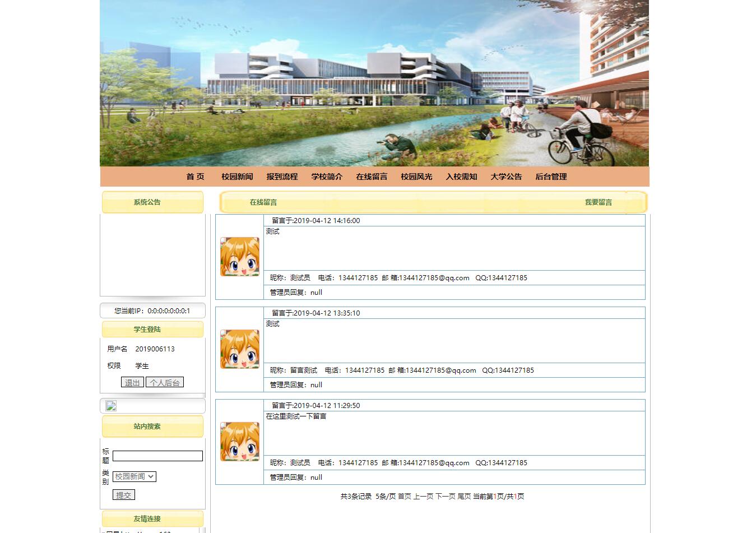Select 报到流程 in the navigation bar
756x533 pixels.
pyautogui.click(x=282, y=177)
